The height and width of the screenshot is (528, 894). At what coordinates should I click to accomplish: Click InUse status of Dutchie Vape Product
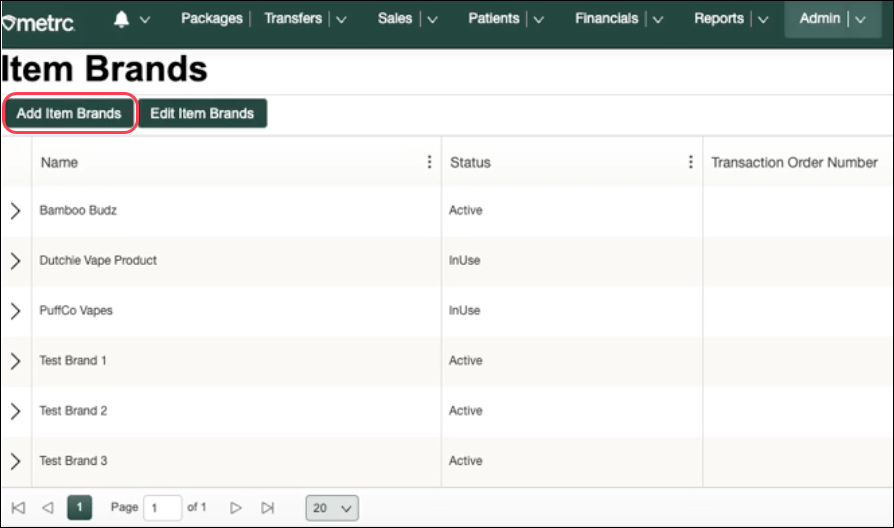coord(464,261)
